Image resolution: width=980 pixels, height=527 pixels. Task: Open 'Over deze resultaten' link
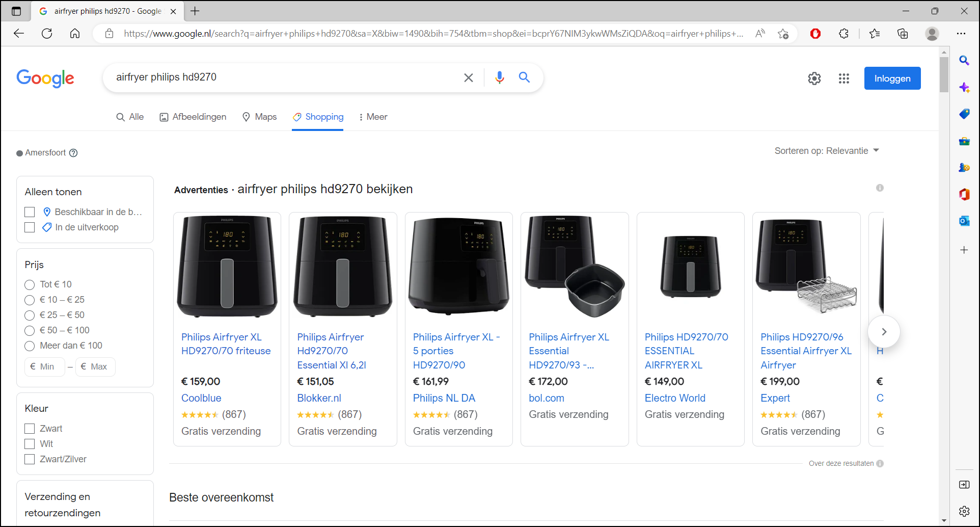click(841, 463)
